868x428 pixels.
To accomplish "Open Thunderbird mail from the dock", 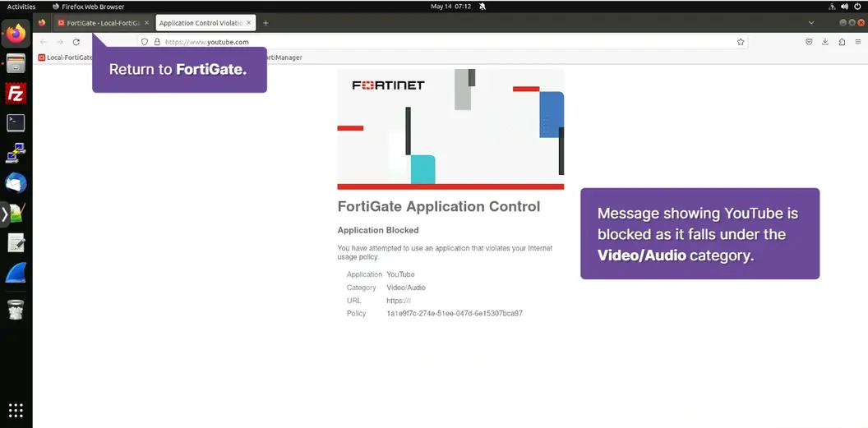I will tap(16, 182).
